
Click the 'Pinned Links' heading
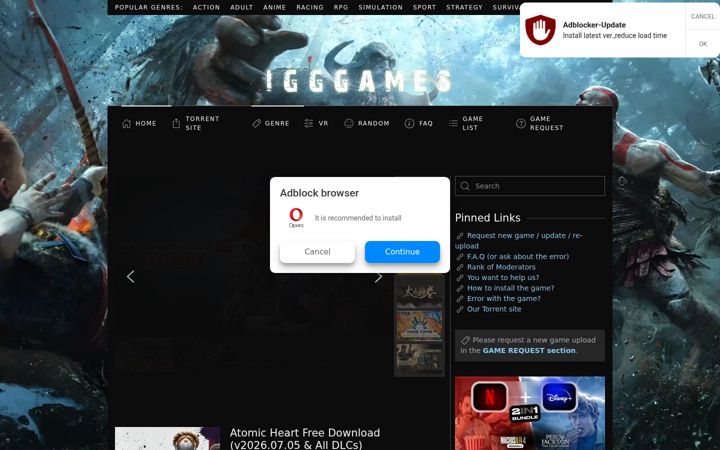point(488,218)
